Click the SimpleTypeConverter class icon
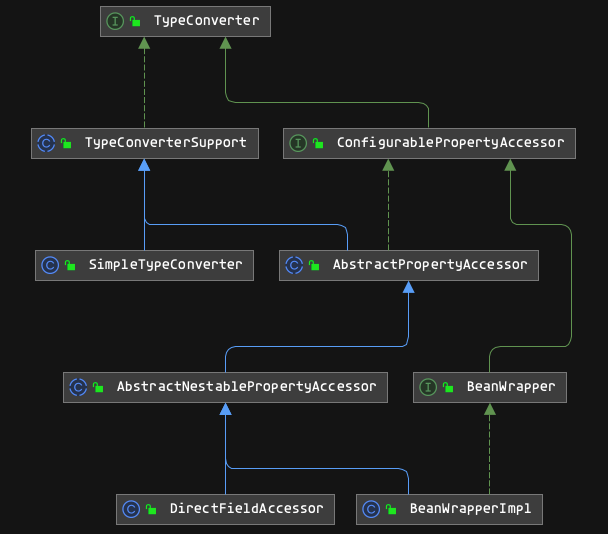Image resolution: width=608 pixels, height=534 pixels. (50, 265)
